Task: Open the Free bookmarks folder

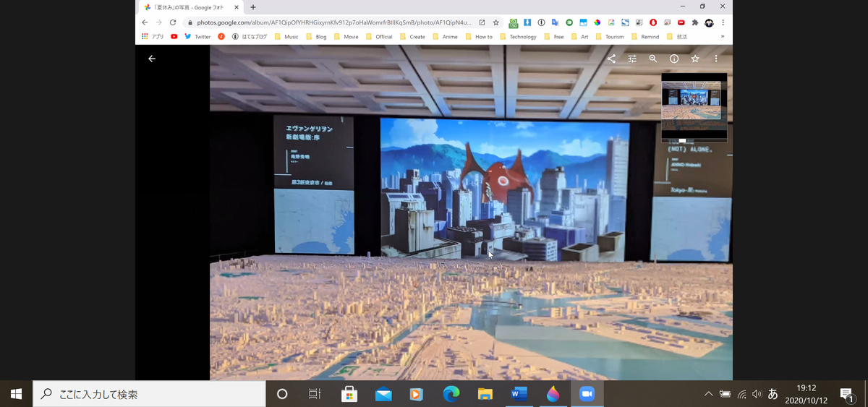Action: [x=553, y=36]
